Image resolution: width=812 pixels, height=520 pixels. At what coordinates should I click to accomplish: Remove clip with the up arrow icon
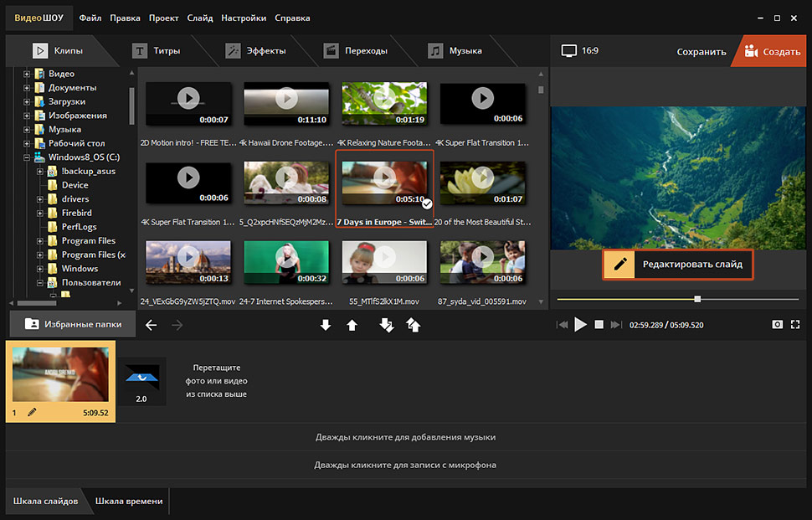(x=352, y=325)
